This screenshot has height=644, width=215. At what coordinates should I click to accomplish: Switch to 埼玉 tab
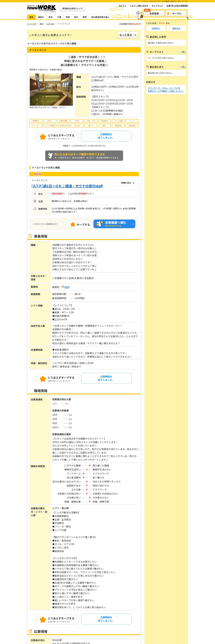(x=50, y=17)
